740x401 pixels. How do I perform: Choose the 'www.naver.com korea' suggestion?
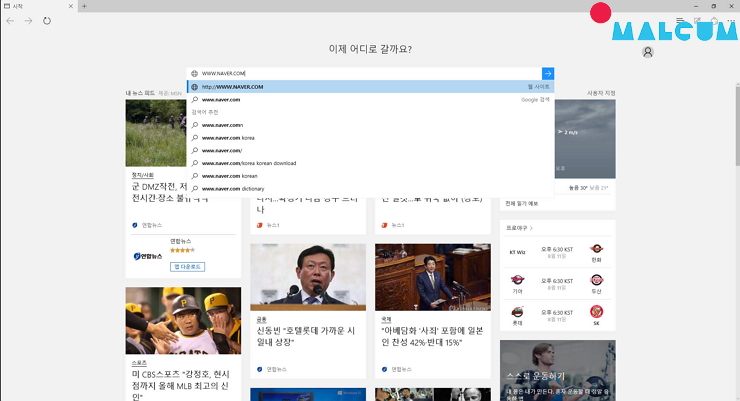370,138
